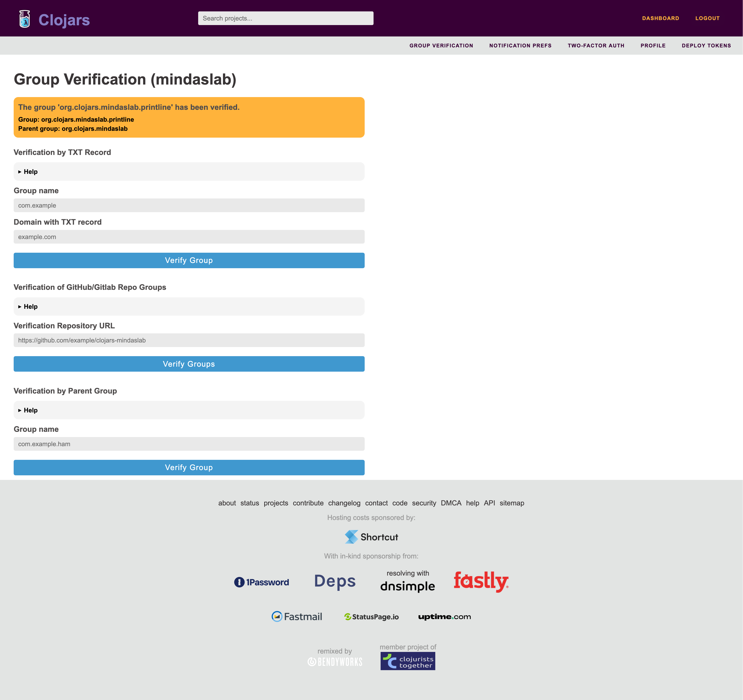The width and height of the screenshot is (743, 700).
Task: Click the Clojars flask logo icon
Action: (25, 19)
